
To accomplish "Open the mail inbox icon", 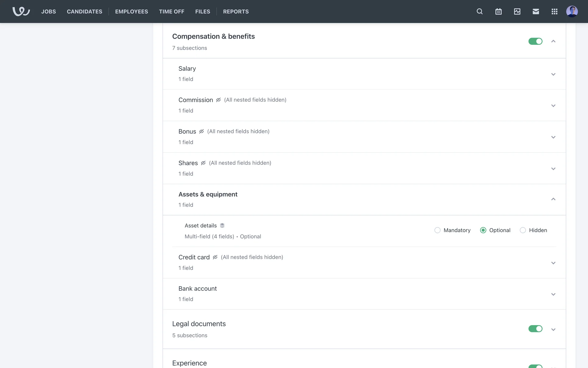I will [536, 11].
